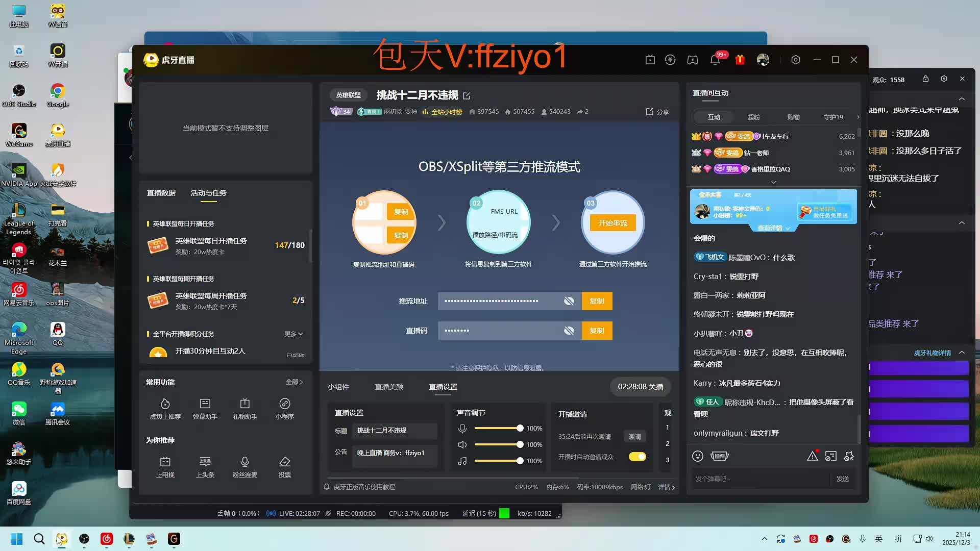The image size is (980, 551).
Task: Expand the 更多 tasks dropdown
Action: [293, 334]
